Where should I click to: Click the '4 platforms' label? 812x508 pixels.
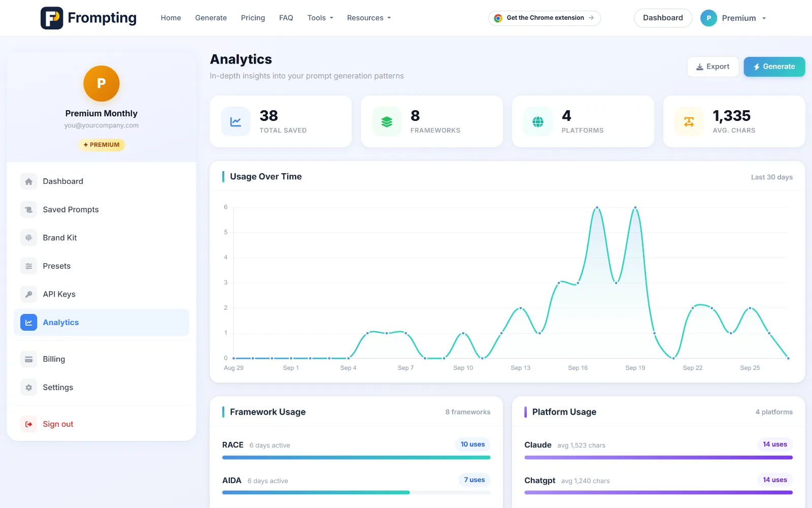tap(774, 412)
